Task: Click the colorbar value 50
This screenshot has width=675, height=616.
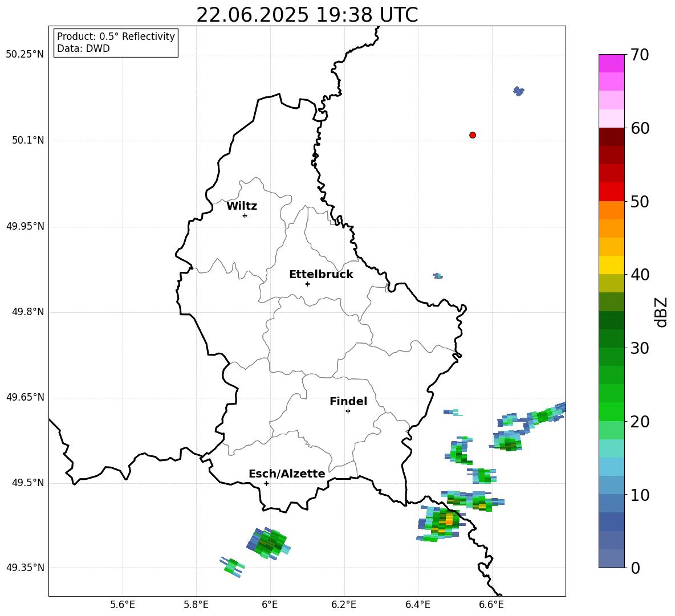Action: (640, 202)
